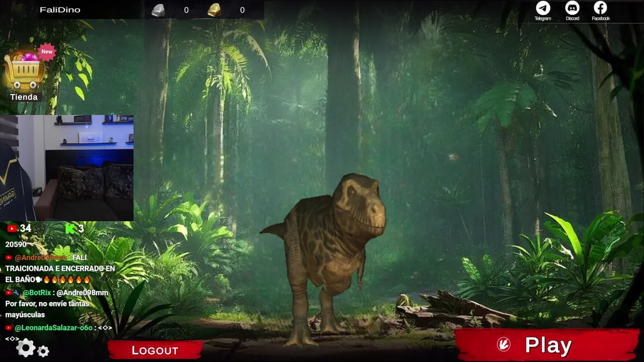This screenshot has width=644, height=362.
Task: Click the @LeonardaSalazar-o6o chat username
Action: (x=53, y=328)
